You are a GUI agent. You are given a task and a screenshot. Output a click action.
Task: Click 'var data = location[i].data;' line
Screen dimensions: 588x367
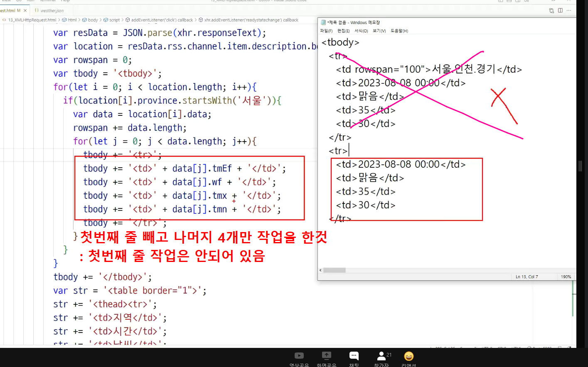(142, 114)
